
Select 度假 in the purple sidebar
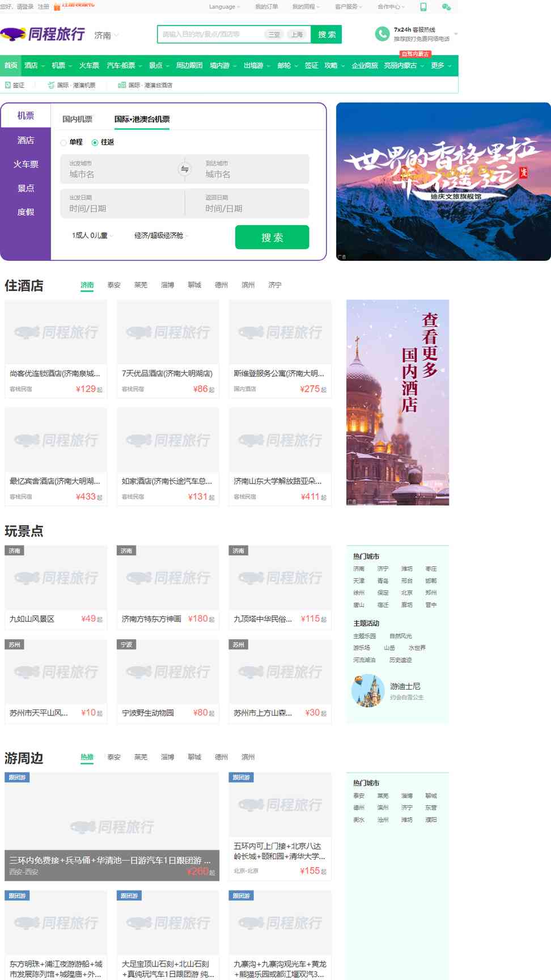(26, 212)
